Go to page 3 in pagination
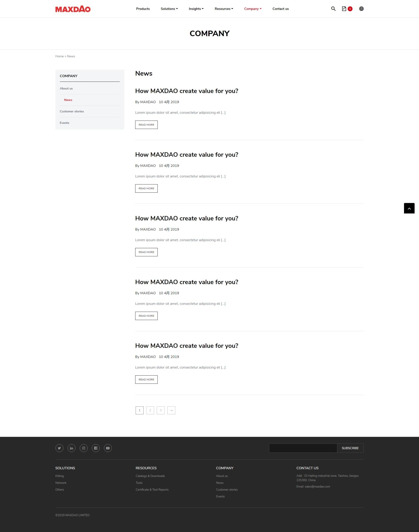Image resolution: width=419 pixels, height=532 pixels. click(x=161, y=410)
